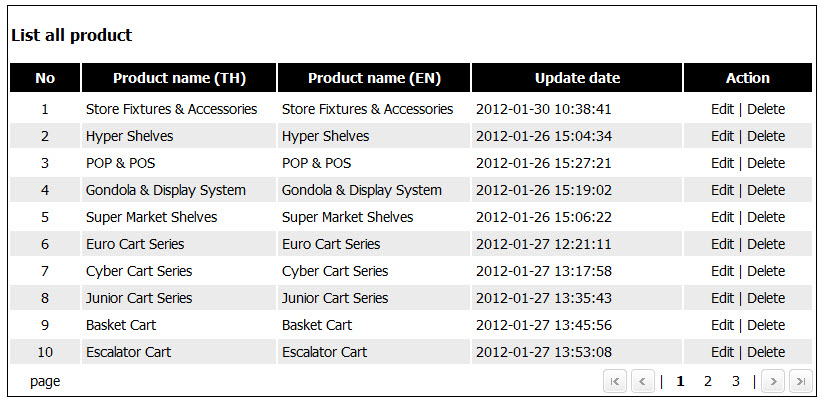Go to the previous page arrow
Image resolution: width=823 pixels, height=406 pixels.
click(x=643, y=381)
